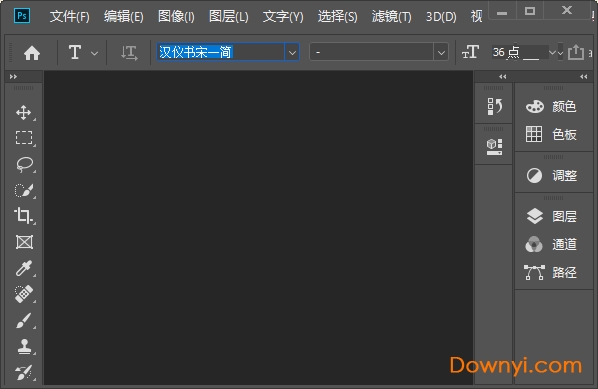Expand the left toolbar double arrows

tap(13, 77)
